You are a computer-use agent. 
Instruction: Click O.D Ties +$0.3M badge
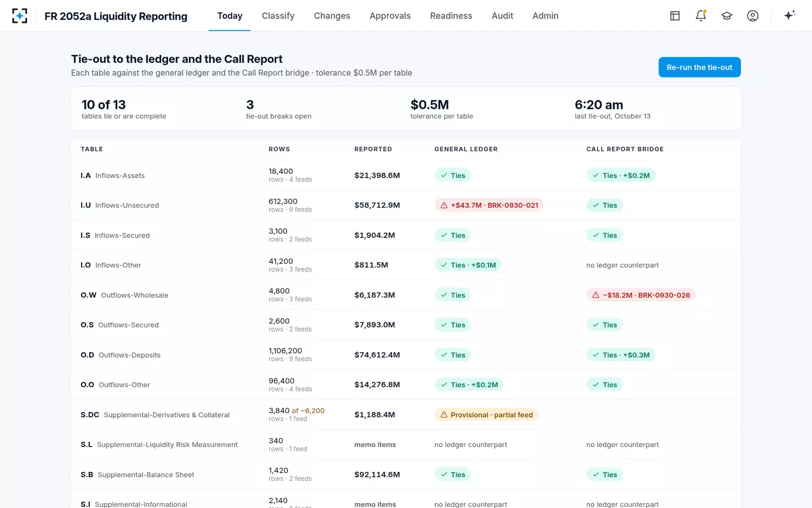pyautogui.click(x=621, y=355)
